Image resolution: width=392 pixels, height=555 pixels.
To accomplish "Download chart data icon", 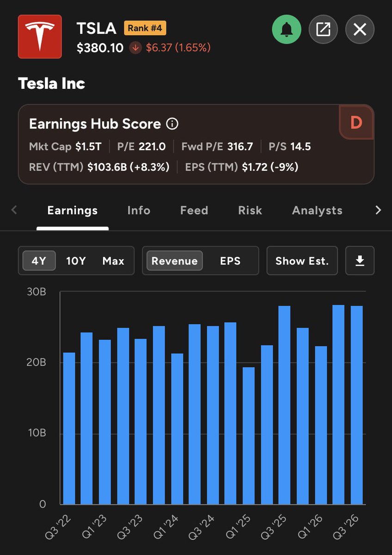I will [x=360, y=261].
